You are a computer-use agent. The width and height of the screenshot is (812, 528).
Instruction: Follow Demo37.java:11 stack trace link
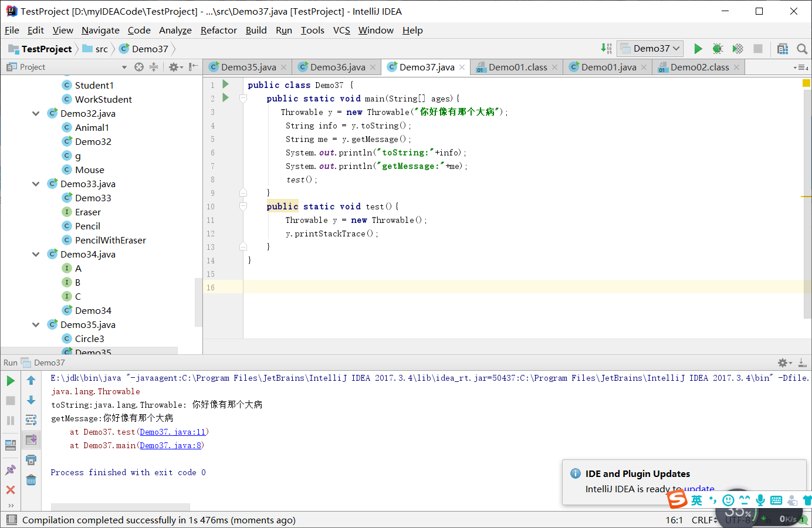172,432
